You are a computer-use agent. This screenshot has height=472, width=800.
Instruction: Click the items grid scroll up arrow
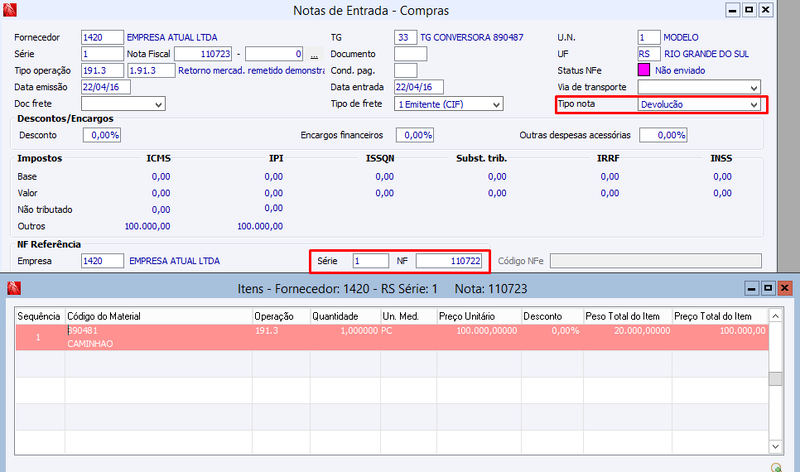click(776, 316)
